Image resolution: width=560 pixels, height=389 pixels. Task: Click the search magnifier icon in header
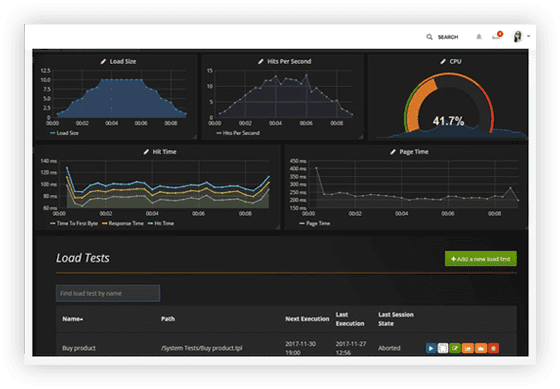tap(429, 37)
